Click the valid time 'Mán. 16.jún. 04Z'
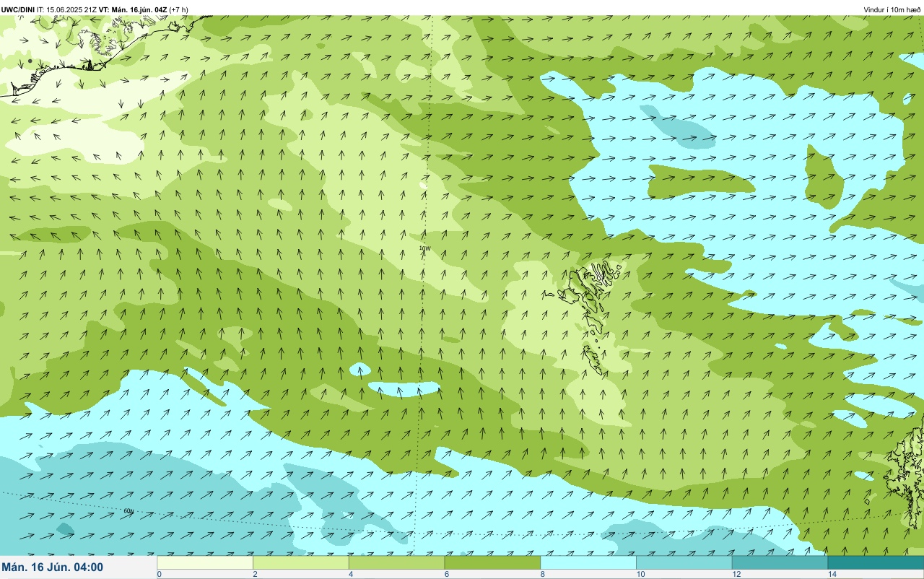 click(x=139, y=9)
